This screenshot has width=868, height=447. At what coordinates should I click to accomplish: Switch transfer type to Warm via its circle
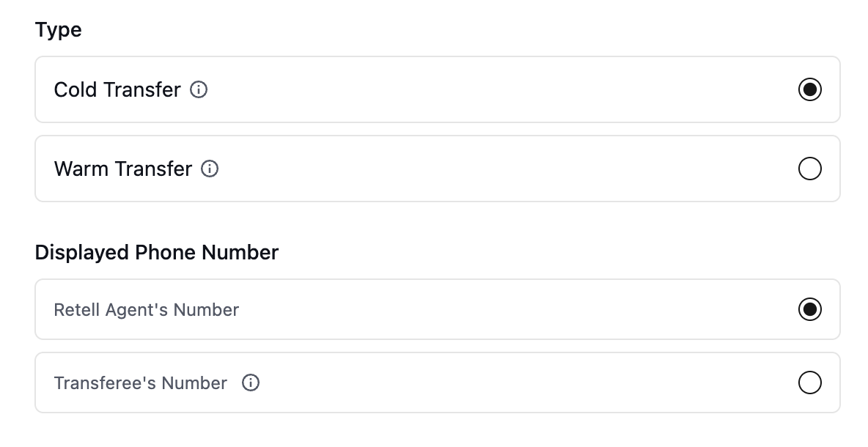[810, 169]
